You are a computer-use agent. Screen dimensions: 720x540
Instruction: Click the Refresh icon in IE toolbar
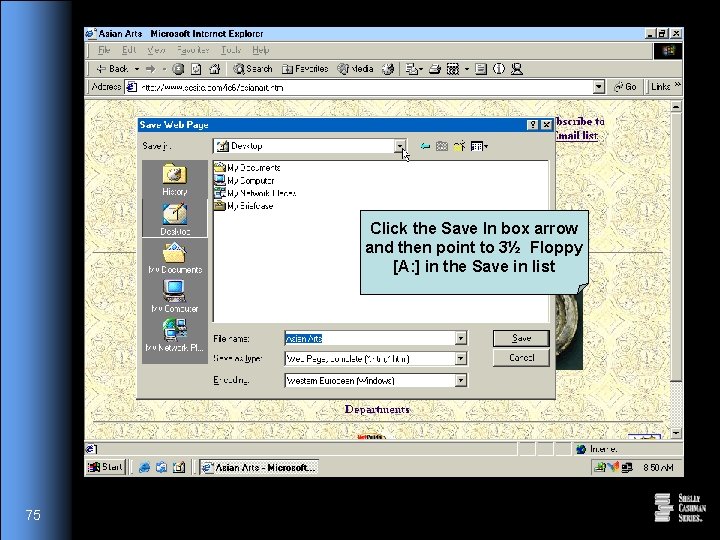tap(196, 69)
